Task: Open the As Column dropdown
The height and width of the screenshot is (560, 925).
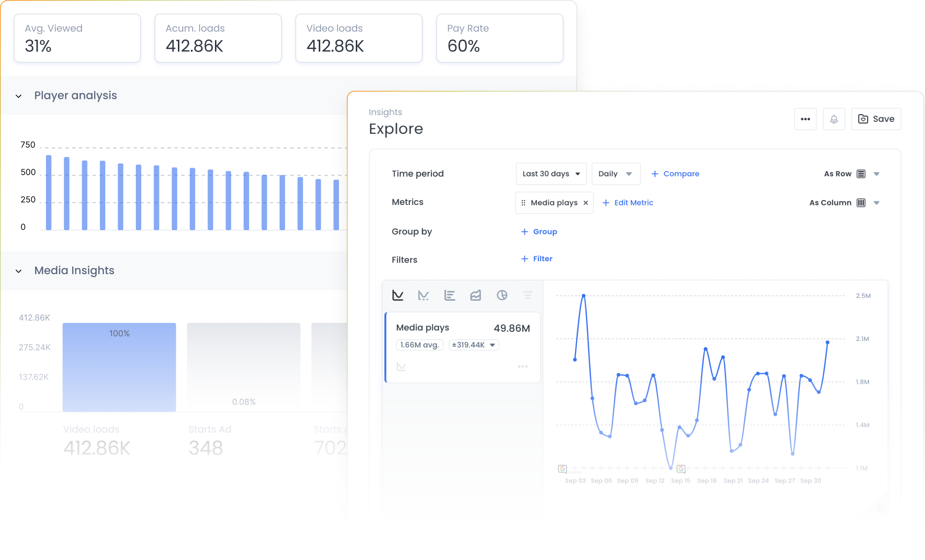Action: [877, 202]
